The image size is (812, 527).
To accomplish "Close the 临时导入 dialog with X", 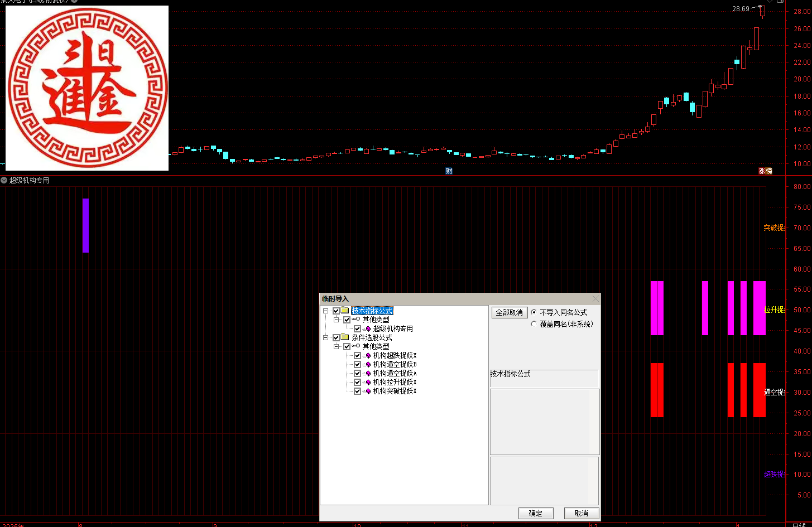I will pyautogui.click(x=595, y=299).
